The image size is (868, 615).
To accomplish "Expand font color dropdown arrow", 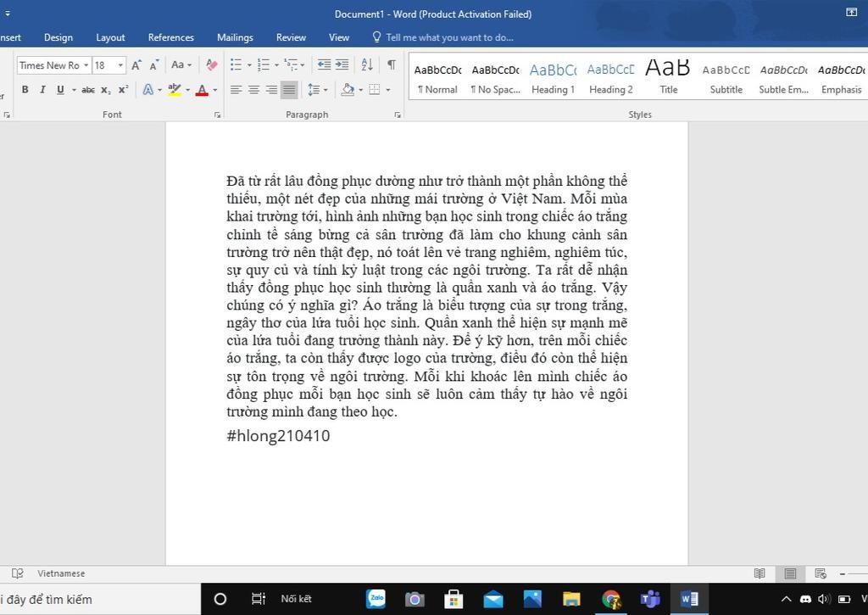I will 214,89.
